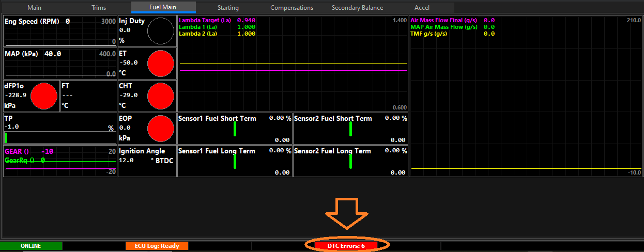Switch to Secondary Balance tab
Image resolution: width=644 pixels, height=252 pixels.
[357, 8]
